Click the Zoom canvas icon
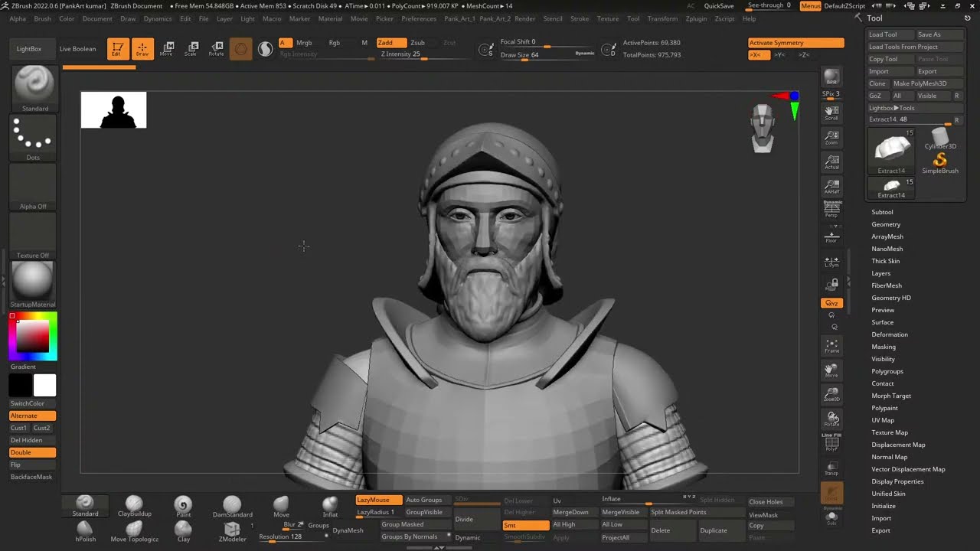Screen dimensions: 980x551 (831, 138)
